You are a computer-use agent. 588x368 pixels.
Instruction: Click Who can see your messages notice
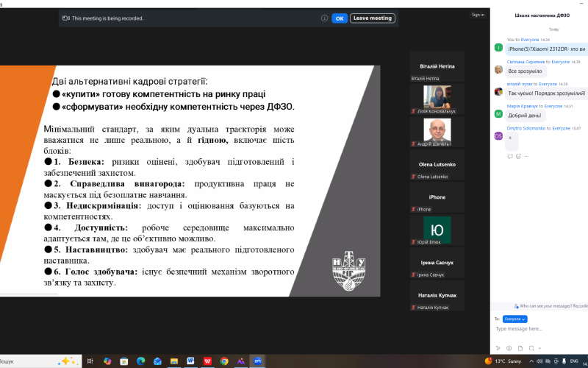(551, 306)
